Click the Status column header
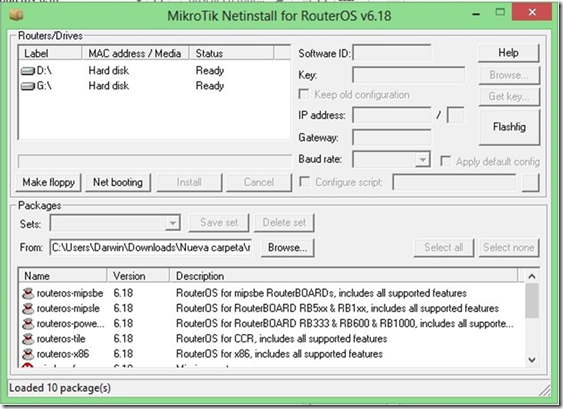This screenshot has width=563, height=409. [x=231, y=54]
